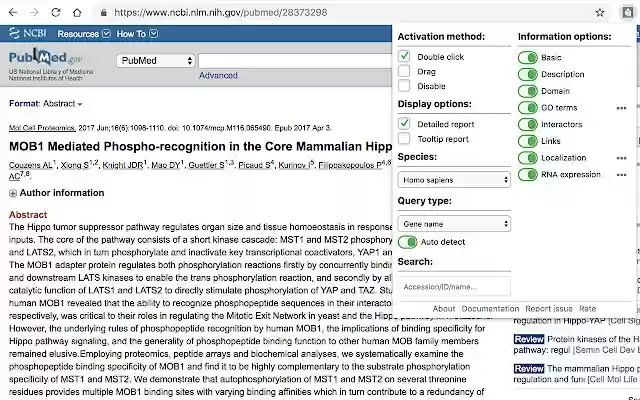Click the PubMed.gov logo

46,58
